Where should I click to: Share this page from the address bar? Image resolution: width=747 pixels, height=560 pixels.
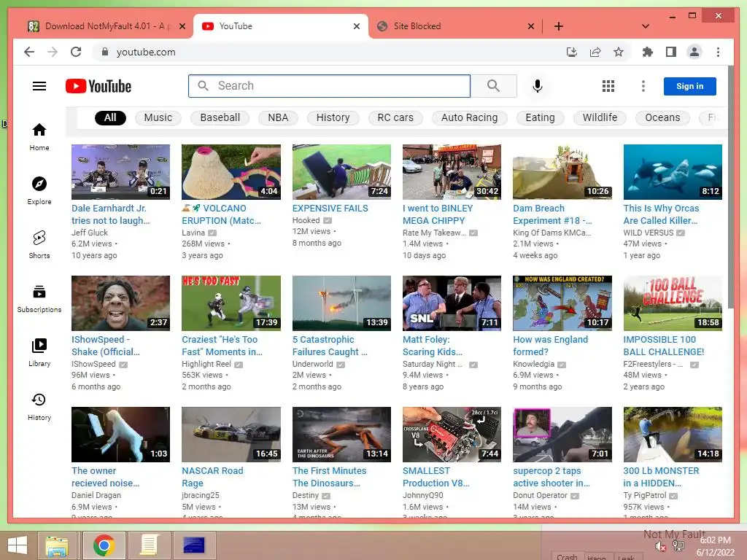pyautogui.click(x=595, y=52)
